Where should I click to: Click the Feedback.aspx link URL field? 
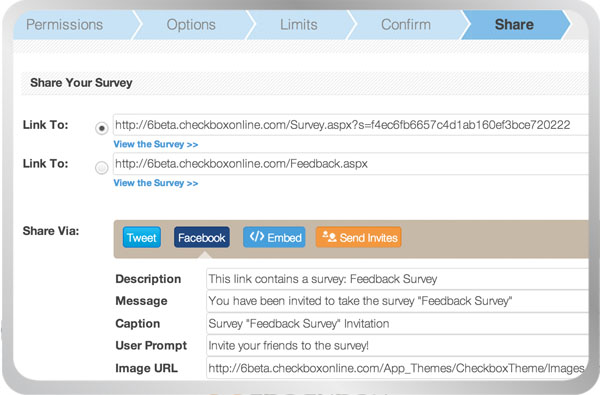[351, 164]
